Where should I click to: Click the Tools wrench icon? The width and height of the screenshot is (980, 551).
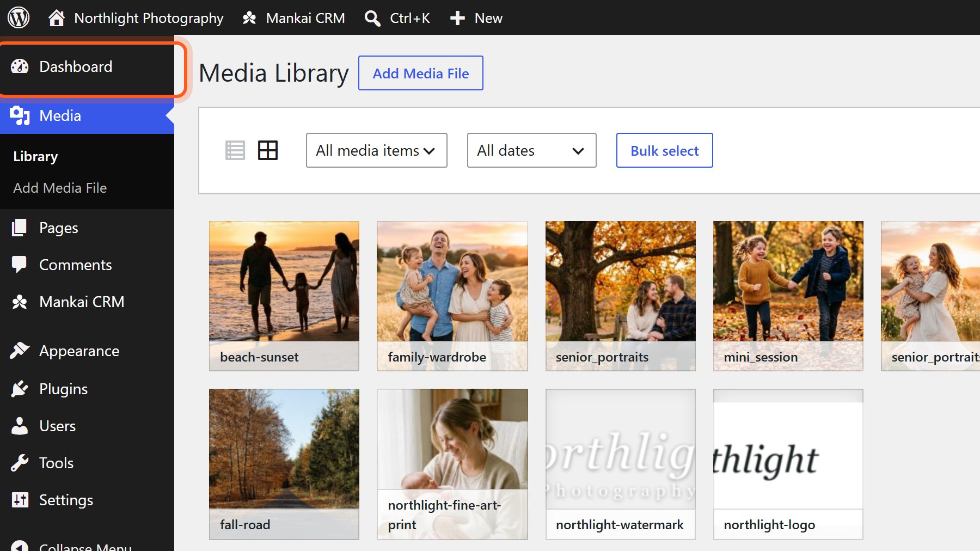click(x=20, y=463)
